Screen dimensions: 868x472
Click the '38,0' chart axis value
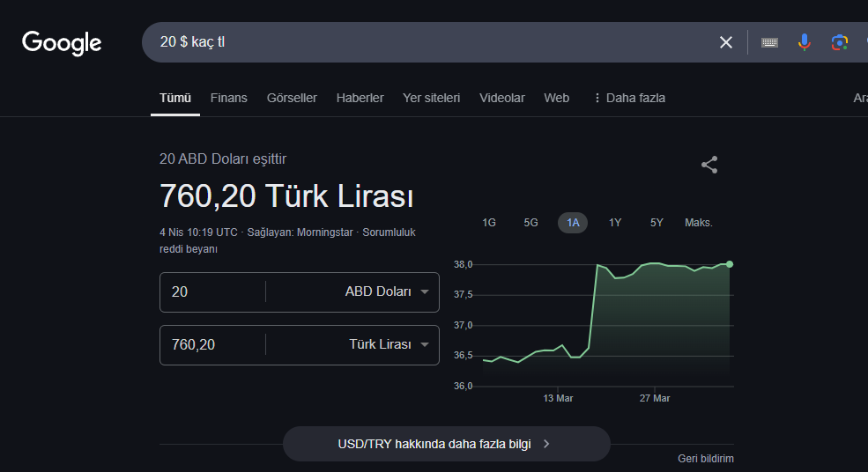(464, 264)
